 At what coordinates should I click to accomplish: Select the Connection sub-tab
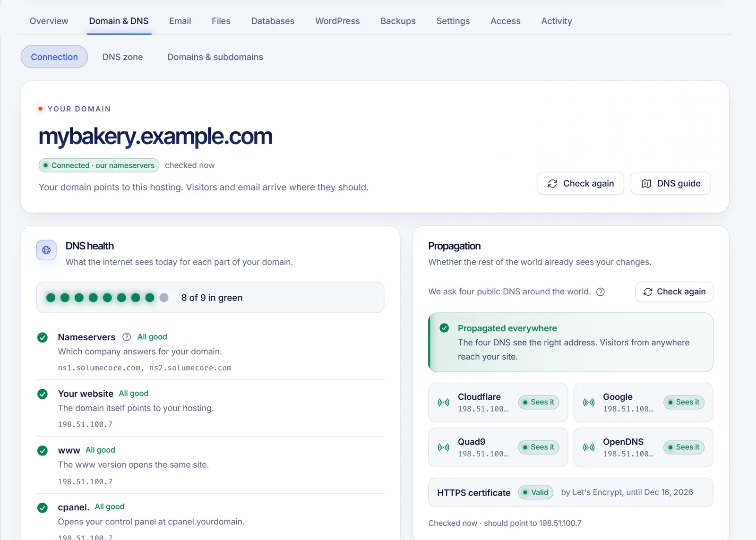point(54,57)
